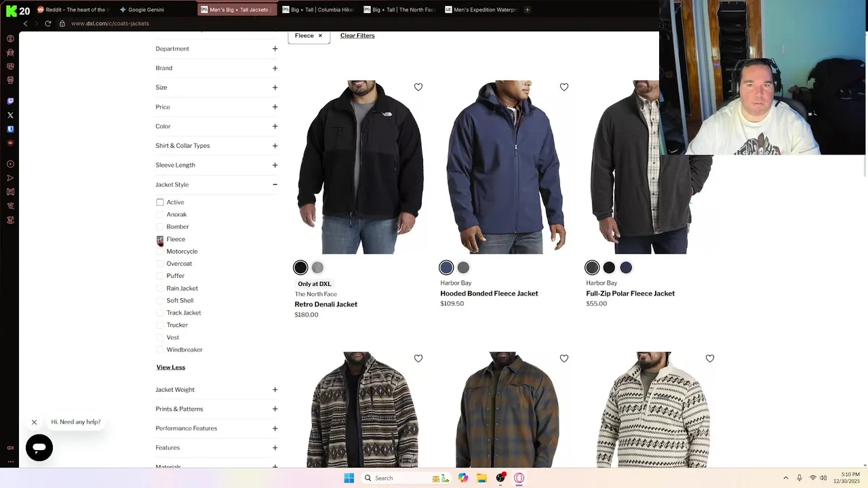Click the microphone tray icon
The height and width of the screenshot is (488, 868).
click(800, 478)
